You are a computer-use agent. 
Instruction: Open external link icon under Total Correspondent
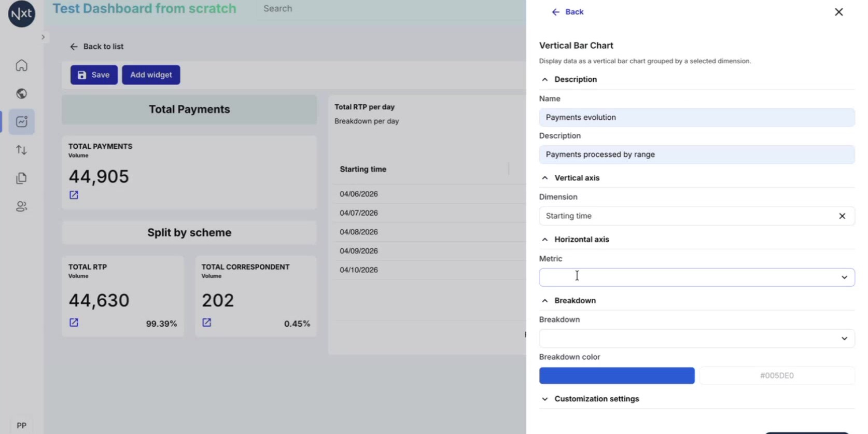206,323
